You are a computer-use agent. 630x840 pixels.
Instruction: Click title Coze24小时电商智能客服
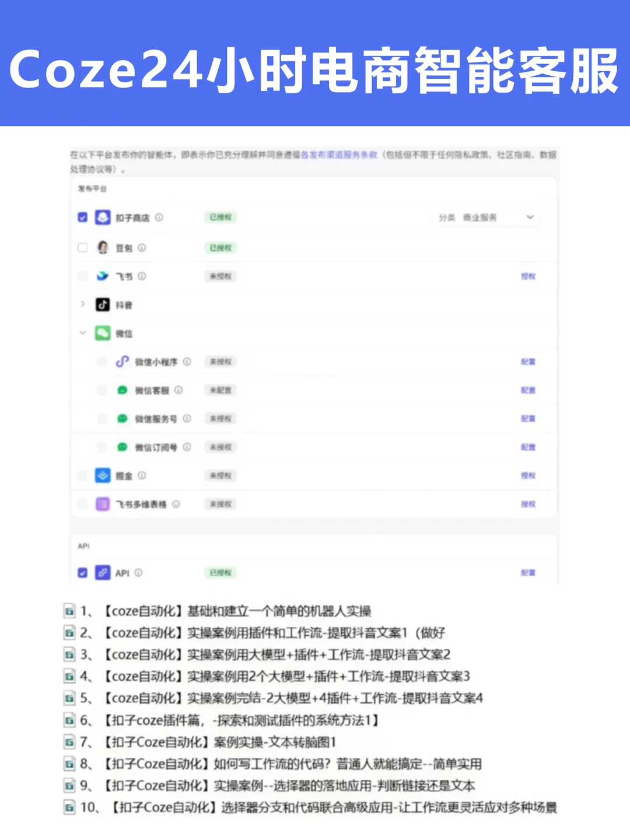coord(314,71)
